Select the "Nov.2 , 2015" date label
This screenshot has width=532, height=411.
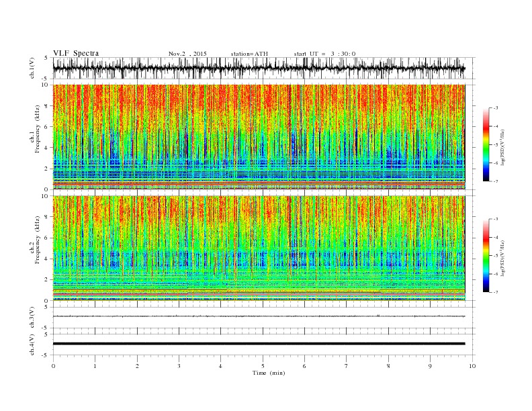(187, 54)
